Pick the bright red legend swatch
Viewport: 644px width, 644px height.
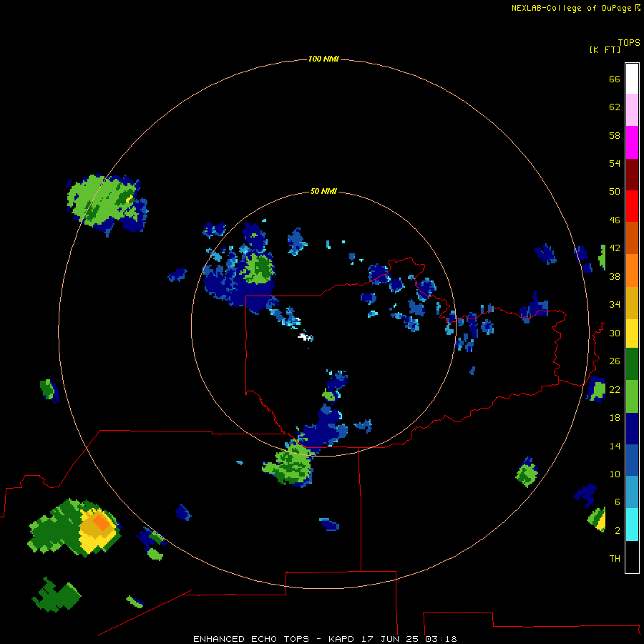[x=632, y=206]
